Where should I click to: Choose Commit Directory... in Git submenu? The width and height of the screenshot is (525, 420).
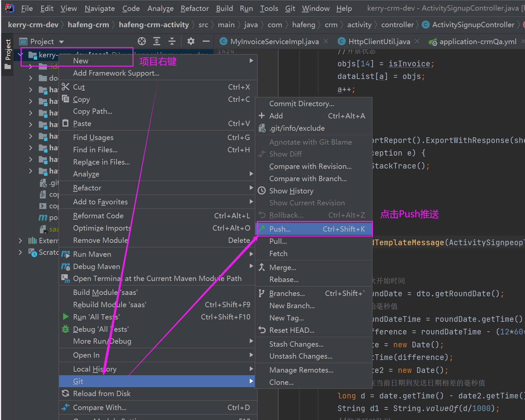click(314, 104)
